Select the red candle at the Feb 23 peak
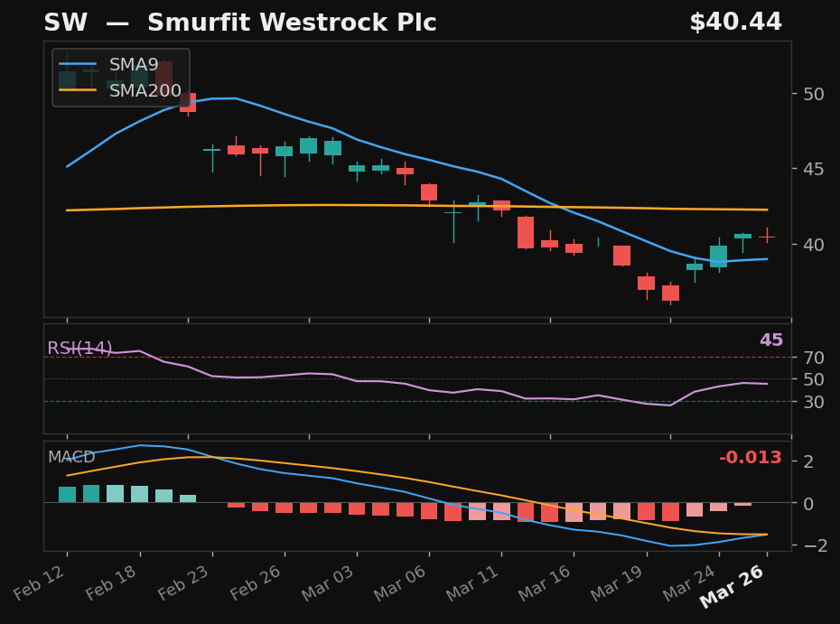The width and height of the screenshot is (840, 624). coord(188,104)
